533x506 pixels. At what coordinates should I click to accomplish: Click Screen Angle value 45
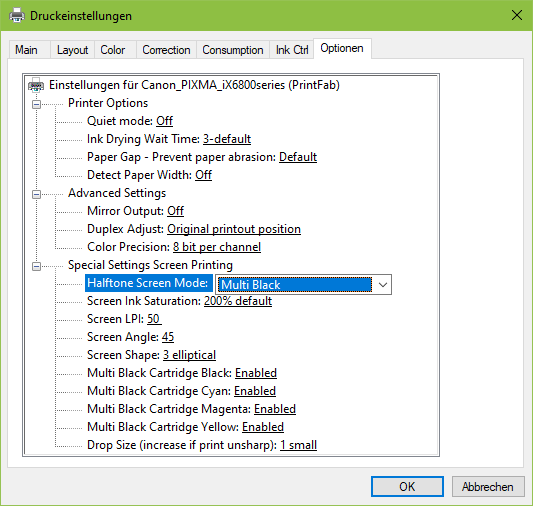(168, 337)
